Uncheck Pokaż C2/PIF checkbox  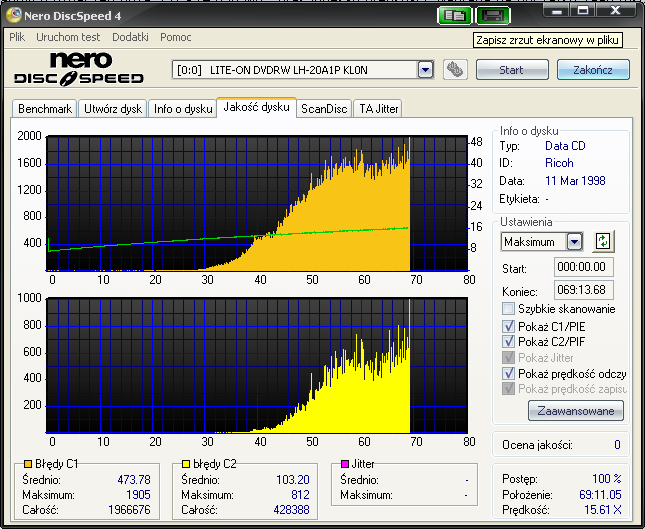(x=508, y=341)
